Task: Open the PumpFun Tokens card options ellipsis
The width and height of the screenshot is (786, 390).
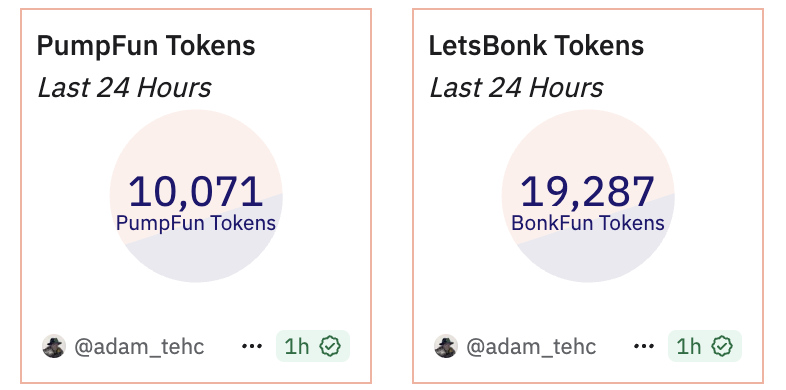Action: 252,346
